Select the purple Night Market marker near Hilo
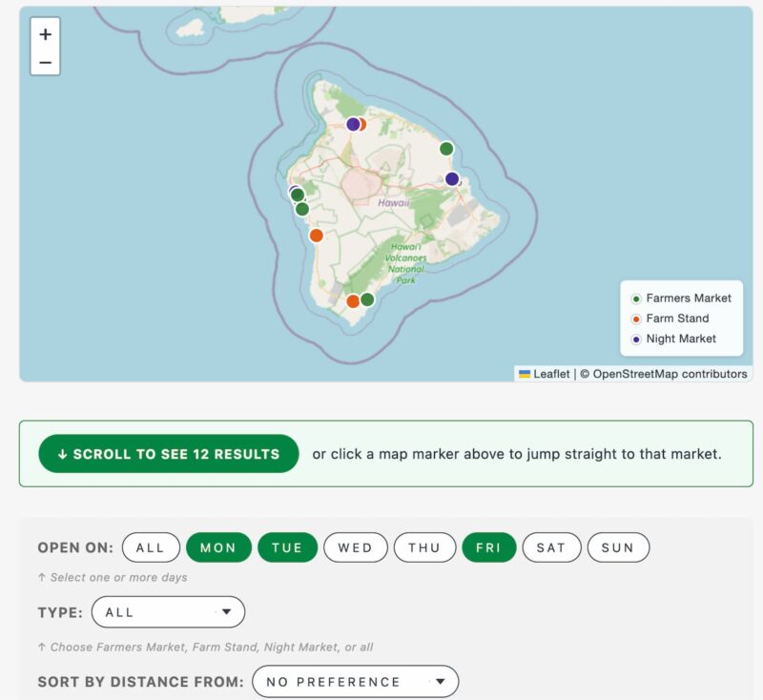 pos(452,179)
